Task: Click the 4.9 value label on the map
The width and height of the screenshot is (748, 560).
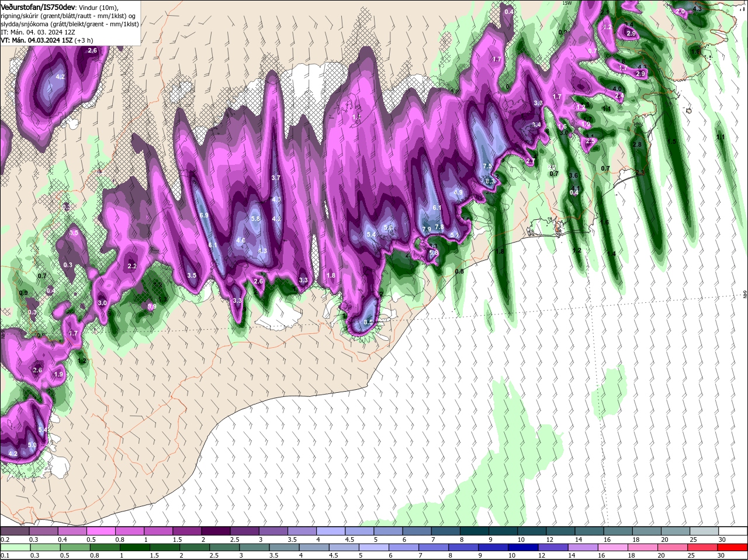Action: pos(458,192)
